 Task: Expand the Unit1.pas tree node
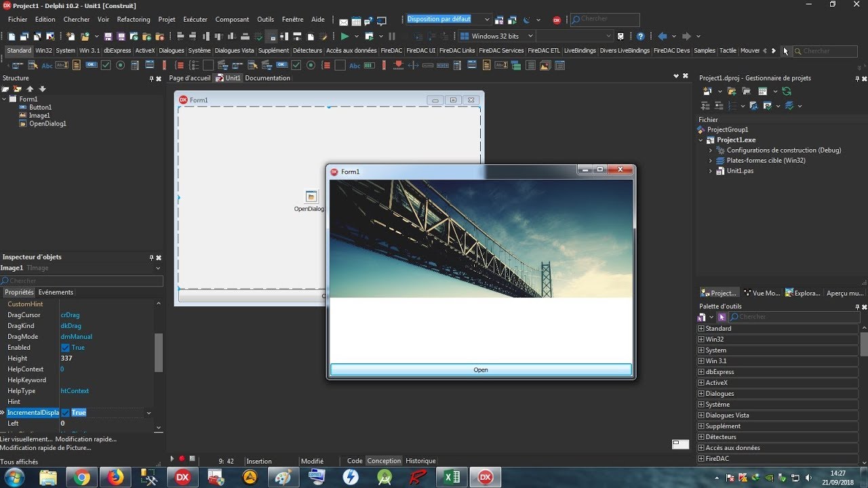pos(711,171)
